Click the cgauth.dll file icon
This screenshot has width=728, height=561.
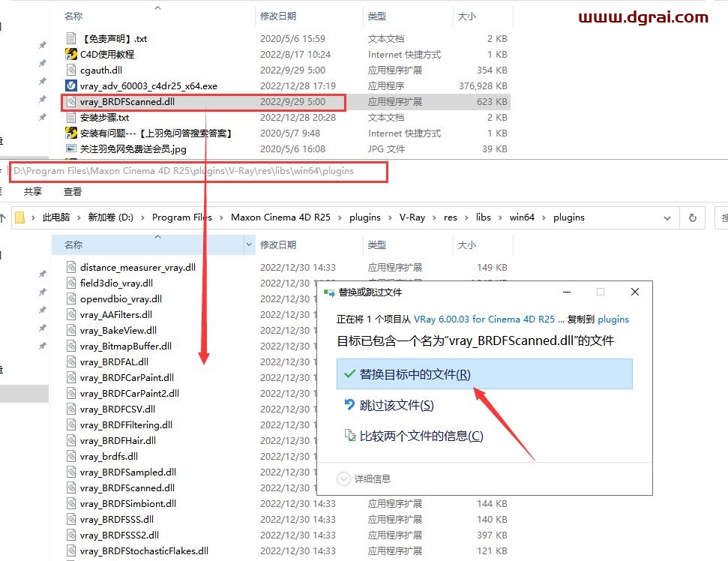click(71, 70)
